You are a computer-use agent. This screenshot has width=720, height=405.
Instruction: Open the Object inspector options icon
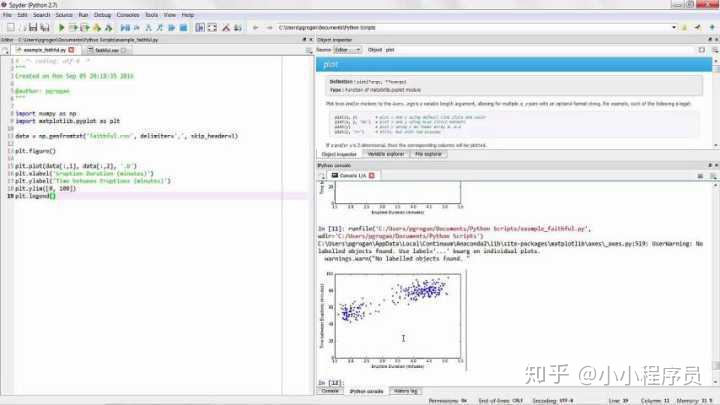click(x=715, y=50)
